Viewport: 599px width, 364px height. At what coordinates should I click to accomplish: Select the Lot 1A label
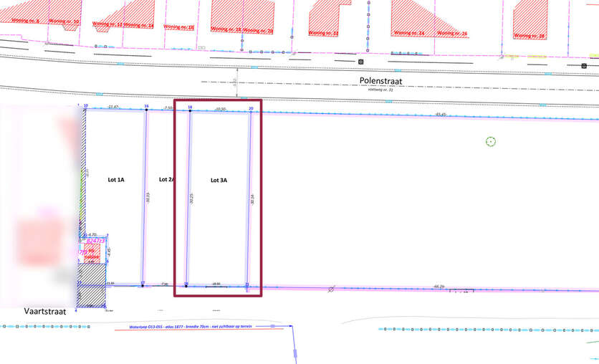pos(116,179)
